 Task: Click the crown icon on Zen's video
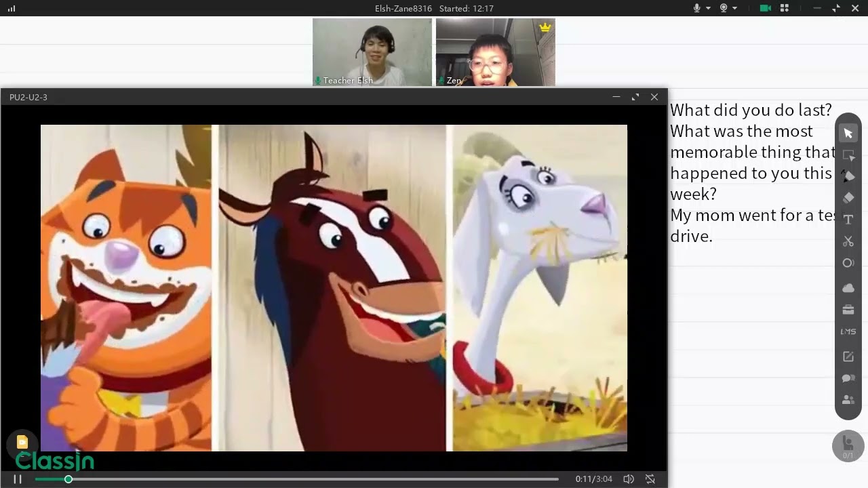[545, 27]
